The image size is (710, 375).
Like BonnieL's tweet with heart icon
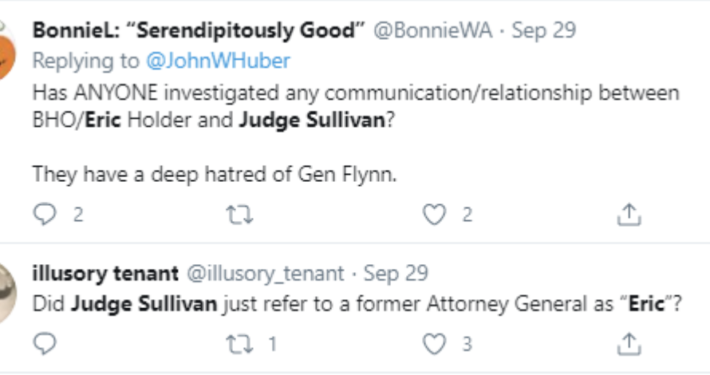click(434, 215)
